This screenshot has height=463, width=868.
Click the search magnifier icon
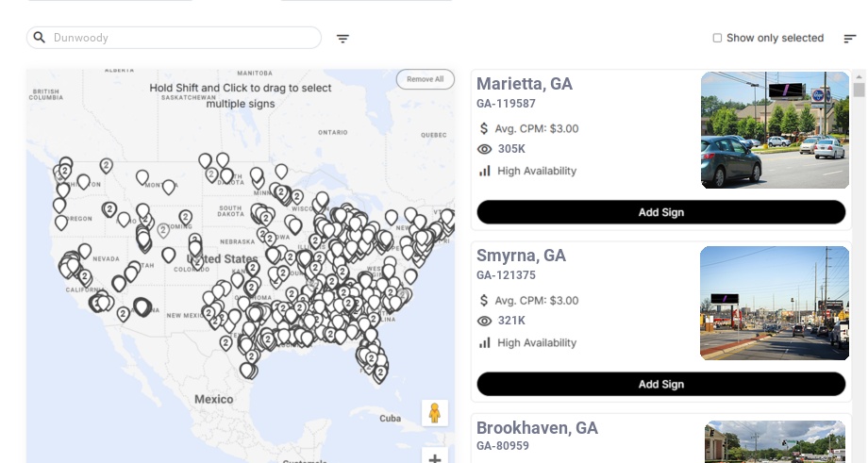(x=40, y=38)
